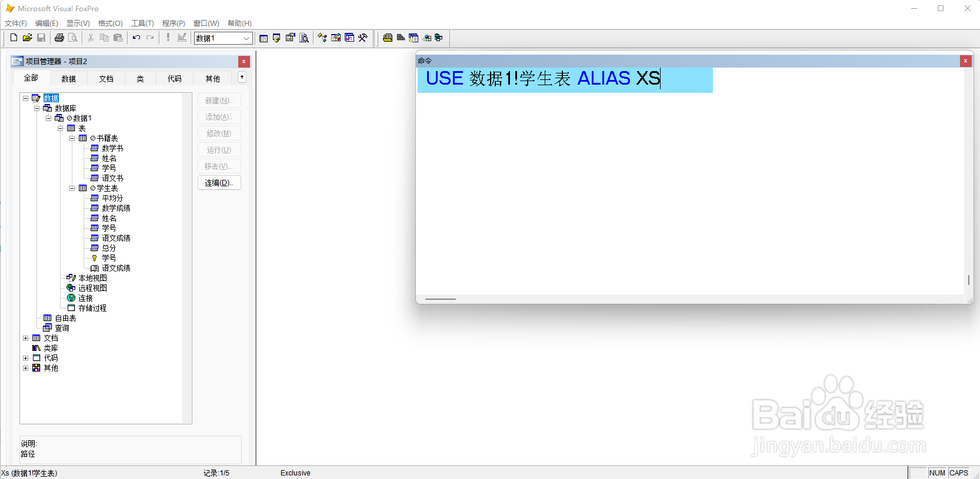The height and width of the screenshot is (479, 980).
Task: Select the 本地视图 tree item
Action: (92, 278)
